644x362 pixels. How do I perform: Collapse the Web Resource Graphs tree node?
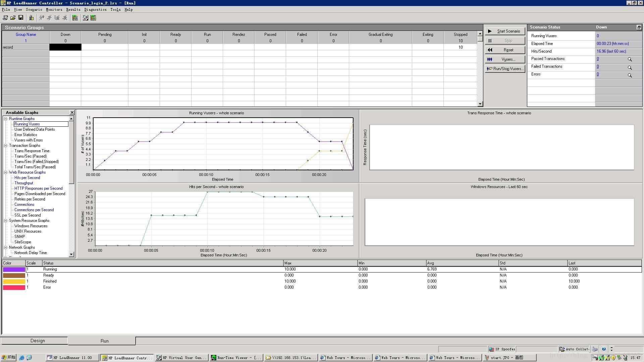[x=6, y=172]
